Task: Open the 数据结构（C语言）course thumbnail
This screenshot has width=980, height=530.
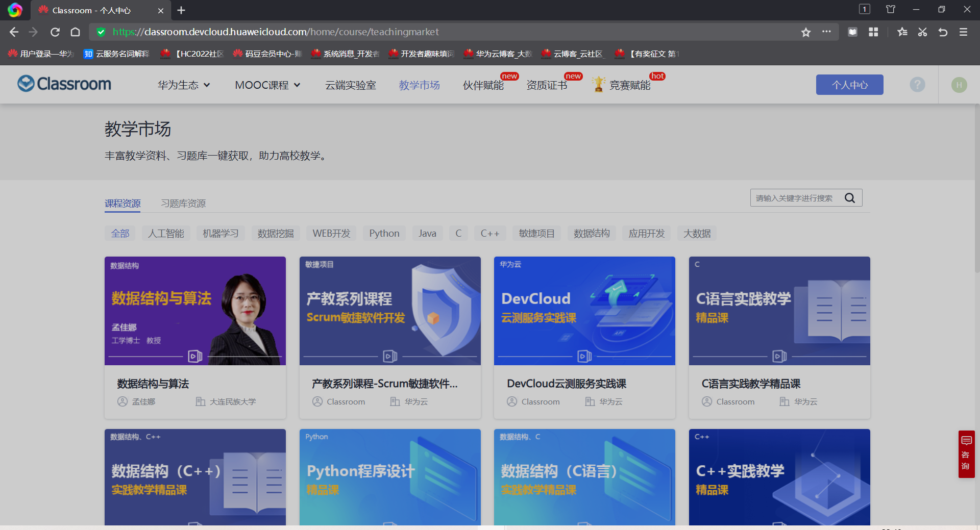Action: (584, 477)
